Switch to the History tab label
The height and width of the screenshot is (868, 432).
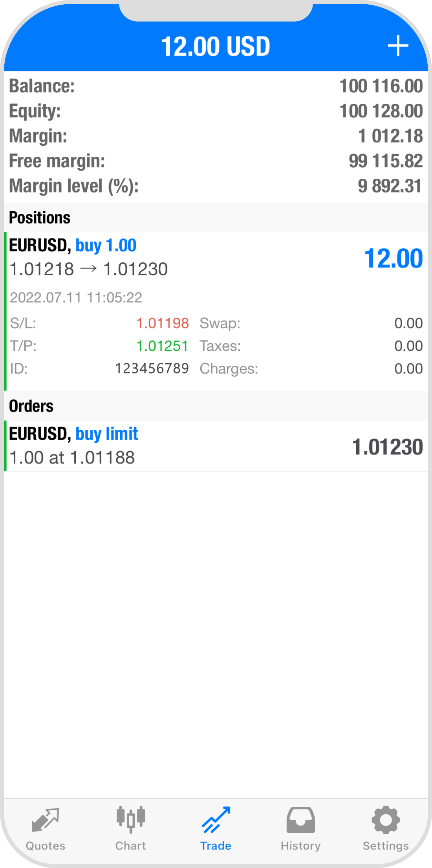pyautogui.click(x=300, y=846)
